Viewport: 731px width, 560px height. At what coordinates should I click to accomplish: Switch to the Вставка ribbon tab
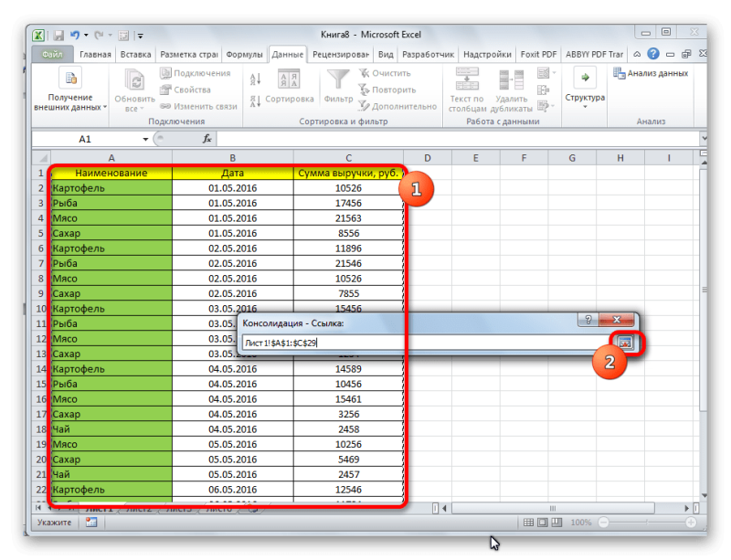135,55
